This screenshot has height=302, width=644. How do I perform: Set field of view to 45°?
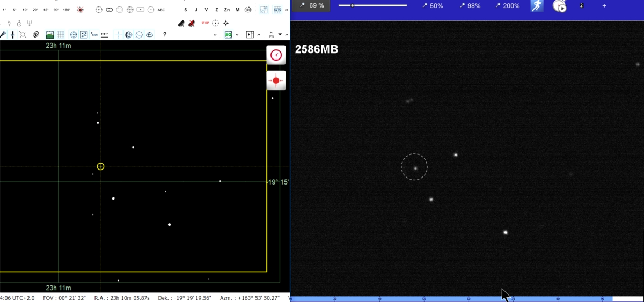pyautogui.click(x=46, y=10)
